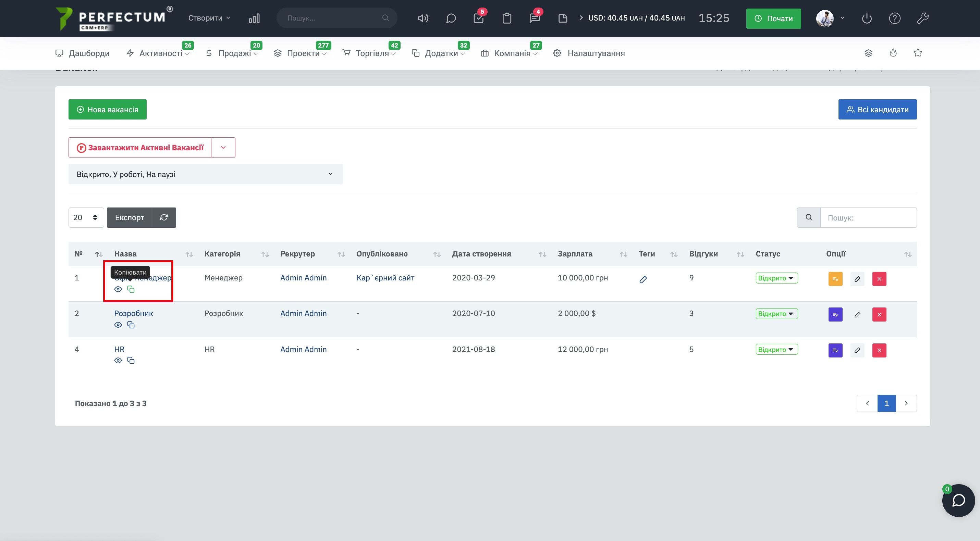
Task: Open messages icon with badge 4
Action: click(x=535, y=18)
